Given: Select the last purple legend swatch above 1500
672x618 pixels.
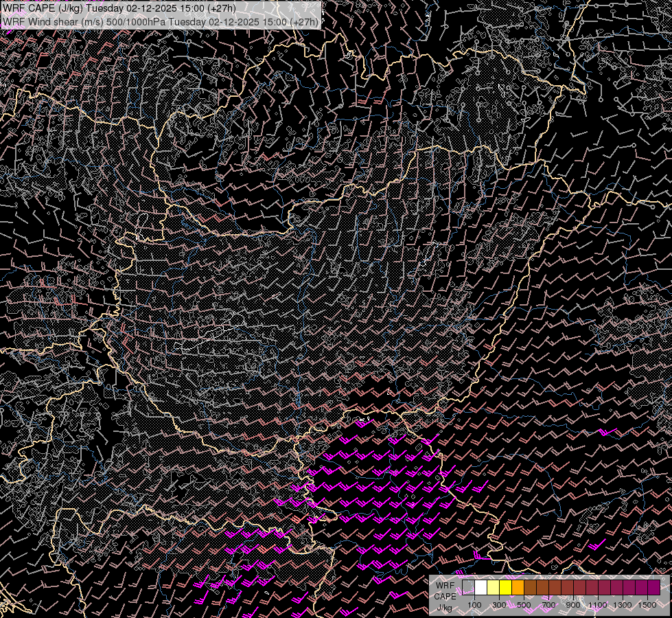Looking at the screenshot, I should 654,587.
